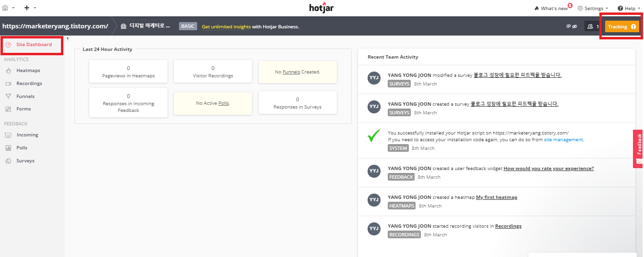Image resolution: width=644 pixels, height=257 pixels.
Task: Open the team members users button
Action: coord(593,26)
